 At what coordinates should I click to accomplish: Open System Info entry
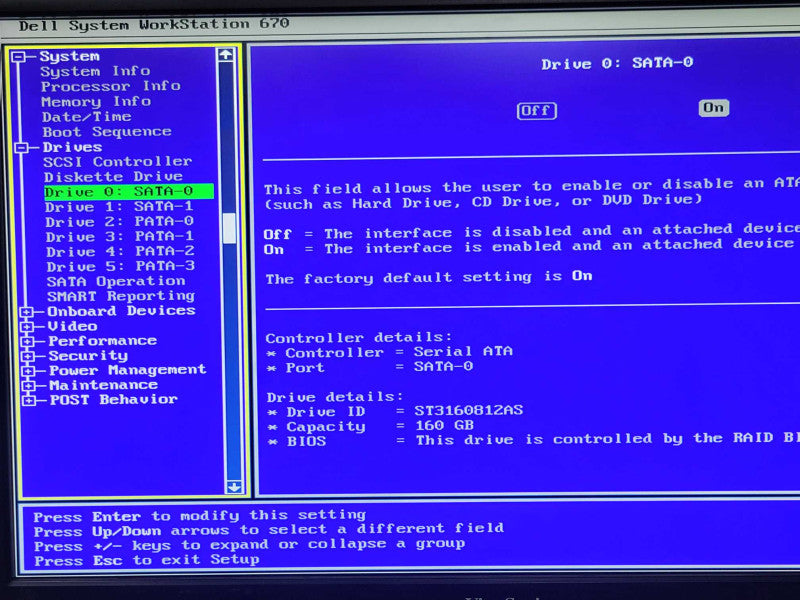point(95,71)
